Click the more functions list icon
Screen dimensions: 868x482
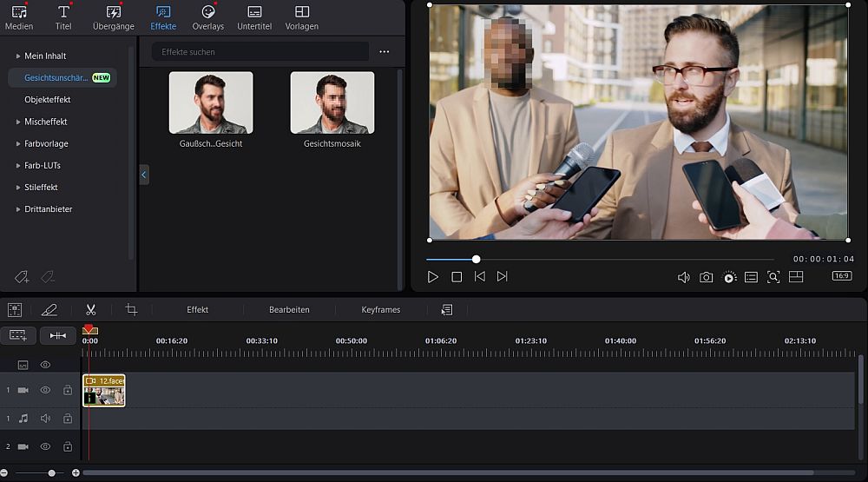tap(447, 310)
